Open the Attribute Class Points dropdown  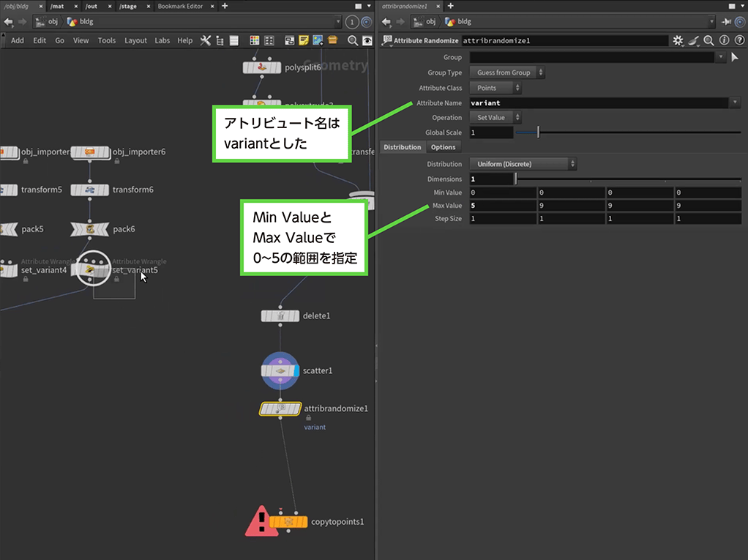[495, 88]
